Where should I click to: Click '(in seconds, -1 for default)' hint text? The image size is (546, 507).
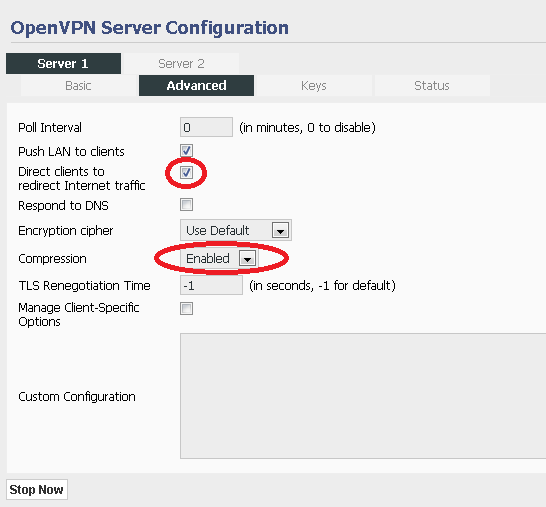(322, 286)
